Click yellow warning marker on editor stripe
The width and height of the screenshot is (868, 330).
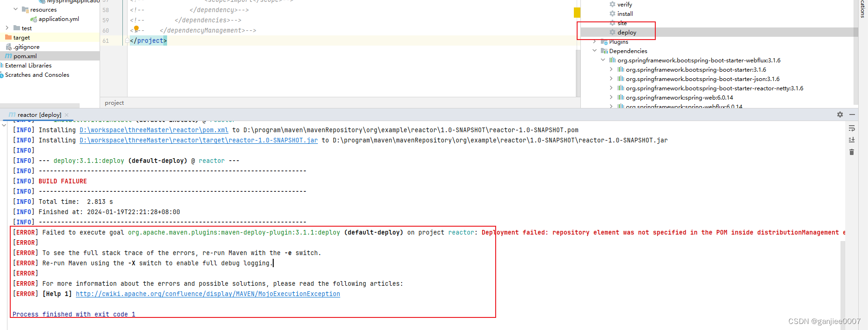pyautogui.click(x=577, y=13)
